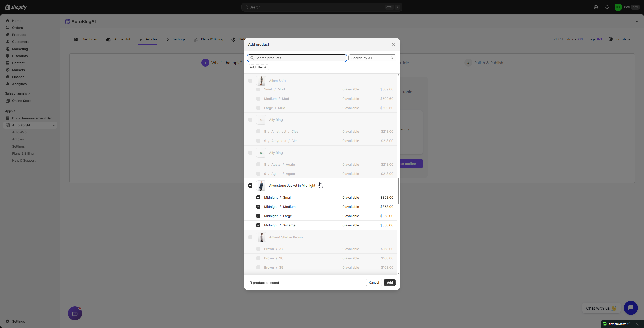Image resolution: width=644 pixels, height=328 pixels.
Task: Click the AutoBlogAI header logo icon
Action: [68, 22]
